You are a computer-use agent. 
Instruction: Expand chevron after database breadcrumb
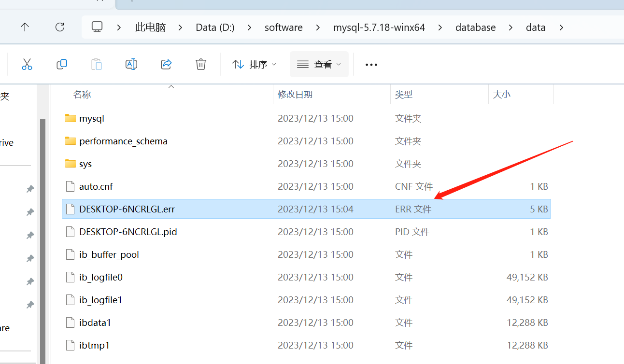(x=511, y=28)
